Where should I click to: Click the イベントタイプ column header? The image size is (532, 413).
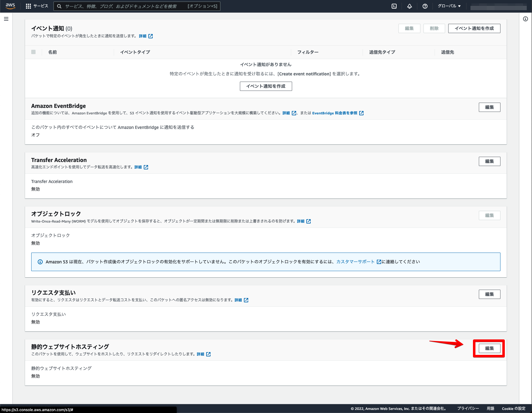[x=135, y=52]
